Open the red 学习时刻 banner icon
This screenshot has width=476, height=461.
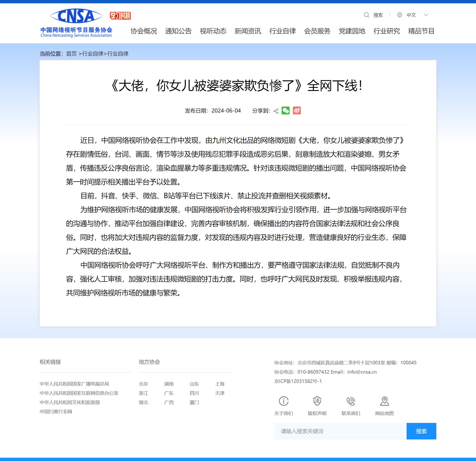coord(120,16)
